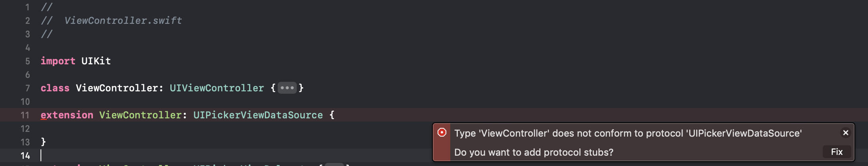The image size is (868, 166).
Task: Click ViewController name in the extension declaration
Action: (x=140, y=115)
